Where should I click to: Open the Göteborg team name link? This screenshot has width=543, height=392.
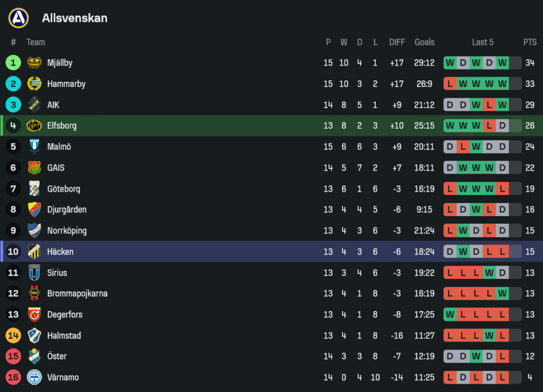pos(64,189)
